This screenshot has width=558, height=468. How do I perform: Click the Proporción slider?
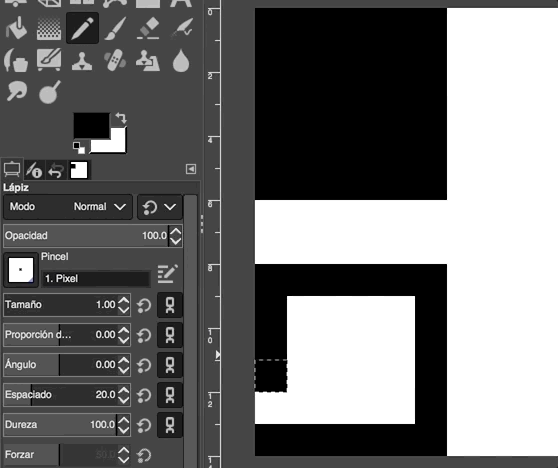coord(60,335)
